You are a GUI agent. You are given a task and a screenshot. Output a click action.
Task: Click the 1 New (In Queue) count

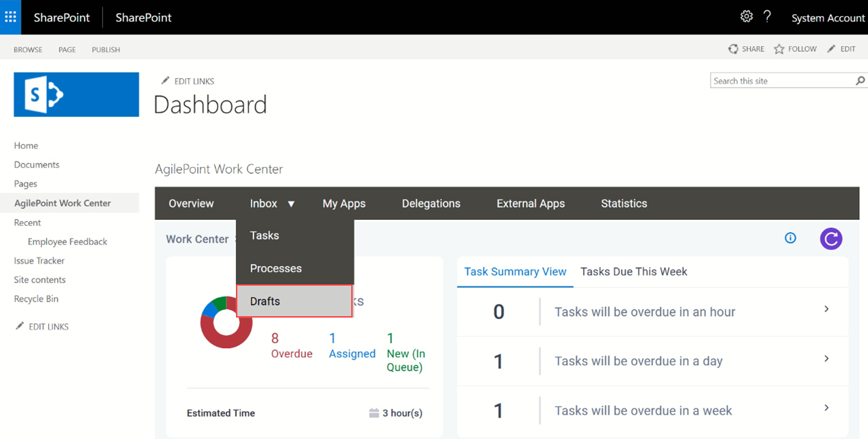406,352
